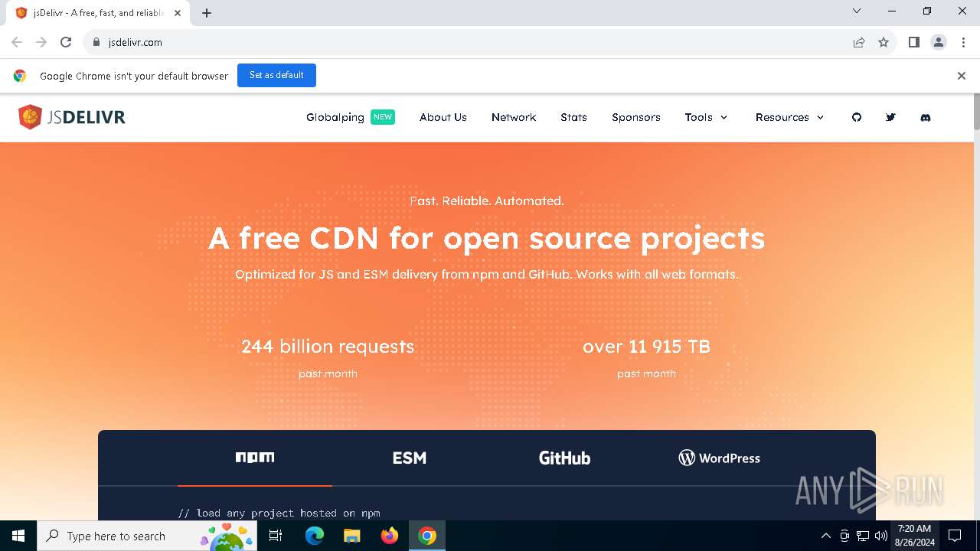Viewport: 980px width, 551px height.
Task: Open the notification center icon
Action: (955, 536)
